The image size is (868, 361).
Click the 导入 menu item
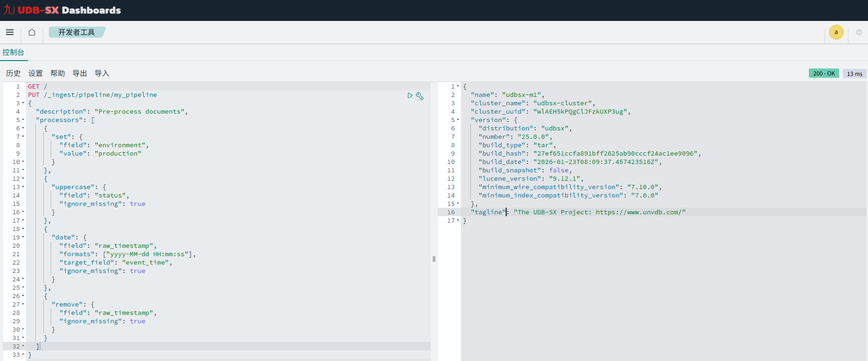point(102,73)
